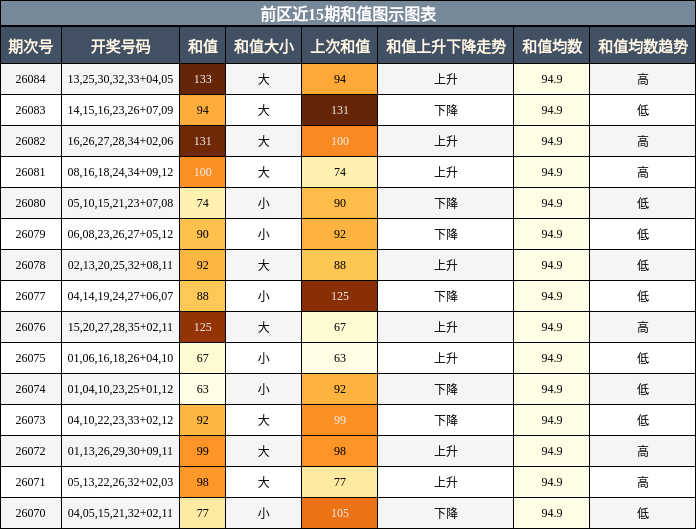Screen dimensions: 696x529
Task: Select numbers 04,14,19,24,27+06,07
Action: coord(120,296)
